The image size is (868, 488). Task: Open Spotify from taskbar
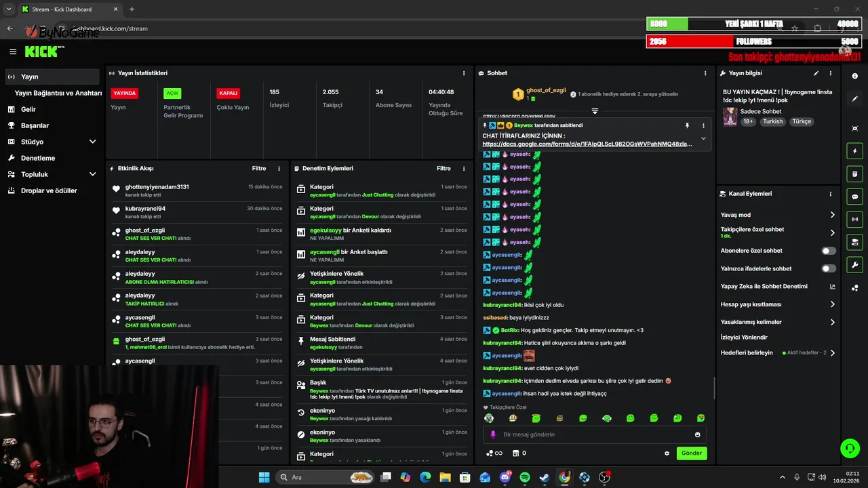pos(525,477)
